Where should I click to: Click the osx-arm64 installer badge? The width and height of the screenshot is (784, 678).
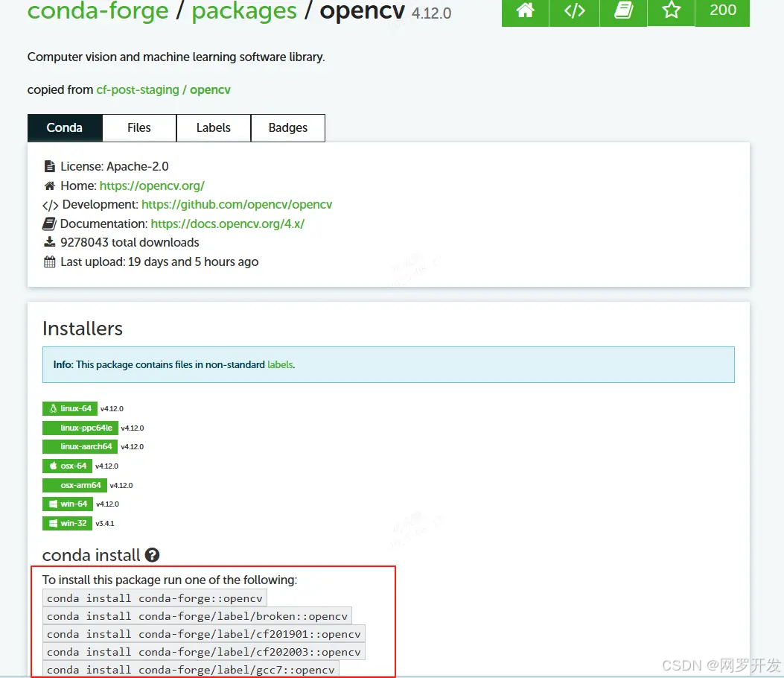pos(74,485)
